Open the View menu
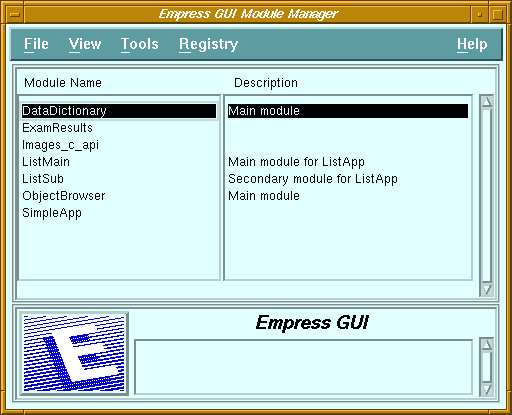This screenshot has height=415, width=512. [x=85, y=44]
